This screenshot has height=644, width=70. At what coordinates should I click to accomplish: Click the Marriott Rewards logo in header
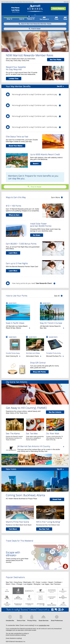point(35,7)
